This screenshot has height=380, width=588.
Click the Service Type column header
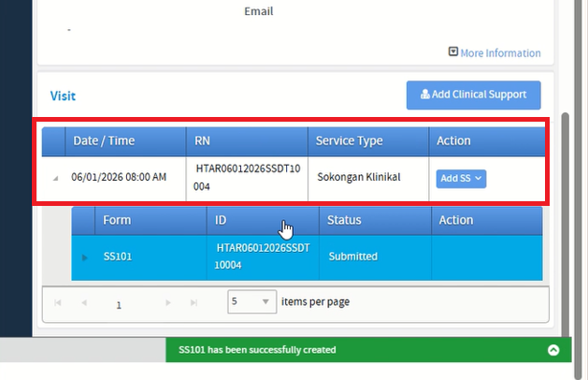click(x=349, y=141)
